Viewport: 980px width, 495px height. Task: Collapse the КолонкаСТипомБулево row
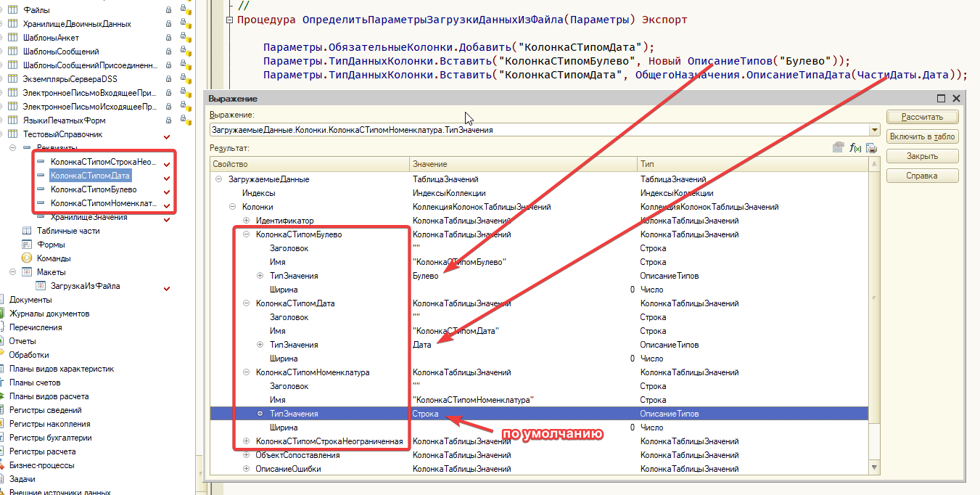click(246, 234)
